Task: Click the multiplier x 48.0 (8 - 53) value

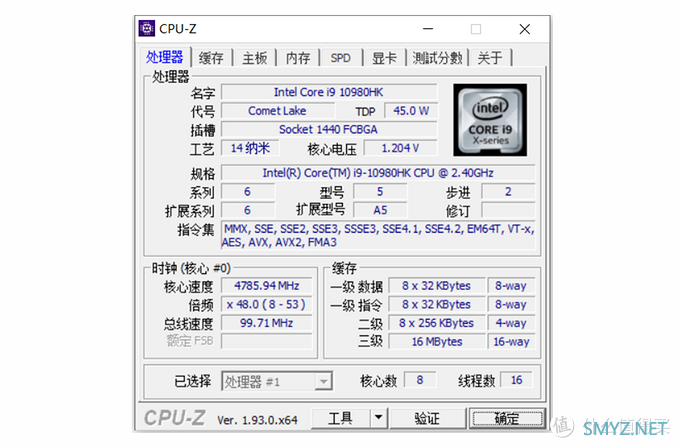Action: pyautogui.click(x=267, y=304)
